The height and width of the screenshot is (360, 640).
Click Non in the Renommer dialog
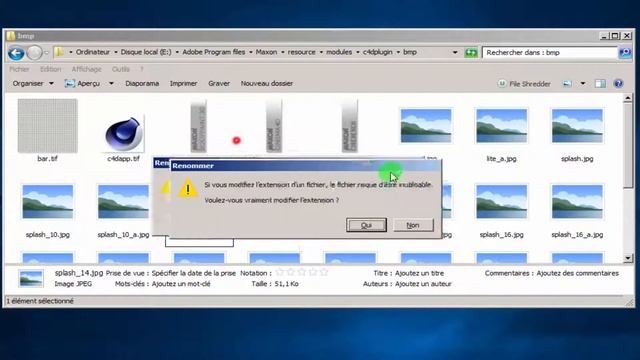[x=413, y=225]
